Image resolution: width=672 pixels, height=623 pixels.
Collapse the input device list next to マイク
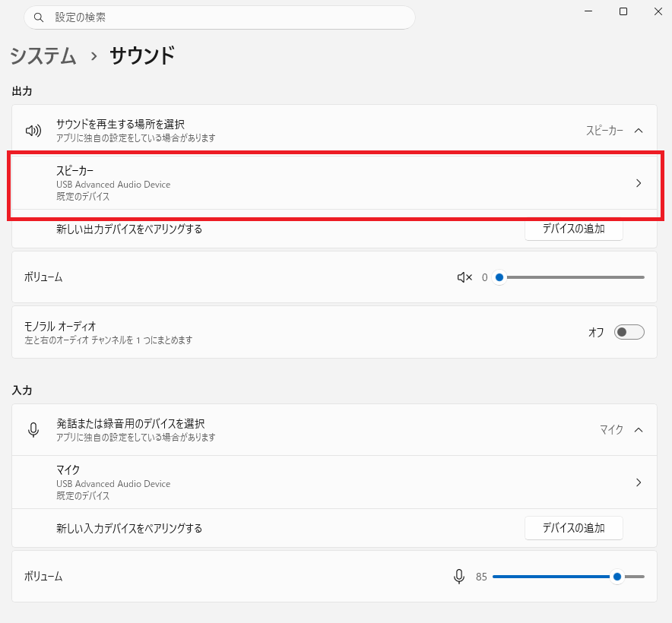pyautogui.click(x=639, y=430)
